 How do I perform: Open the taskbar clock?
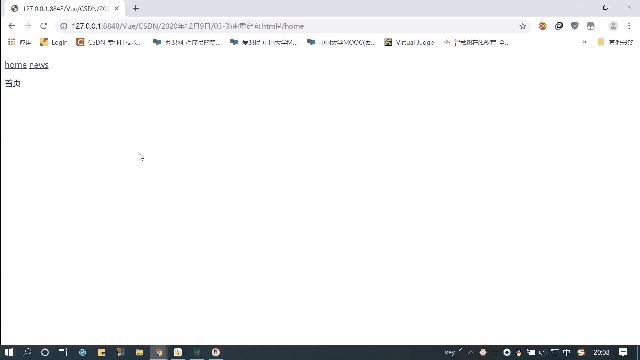click(601, 352)
